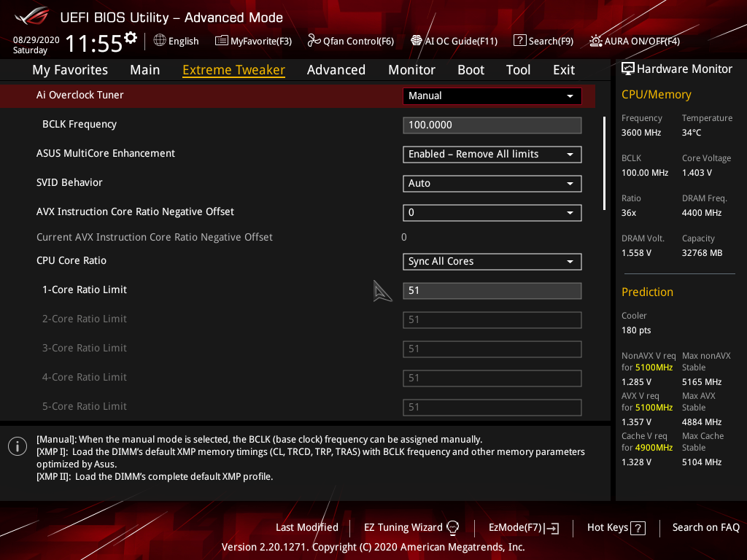Click the 2-Core Ratio Limit field
747x560 pixels.
click(492, 319)
